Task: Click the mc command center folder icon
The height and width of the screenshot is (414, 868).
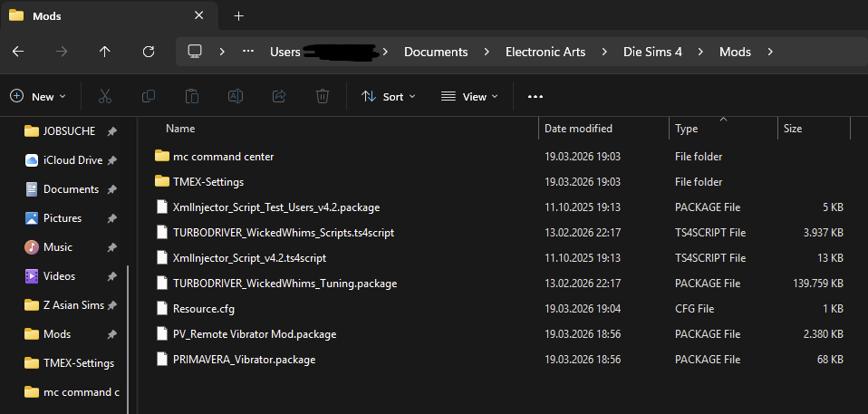Action: click(161, 156)
